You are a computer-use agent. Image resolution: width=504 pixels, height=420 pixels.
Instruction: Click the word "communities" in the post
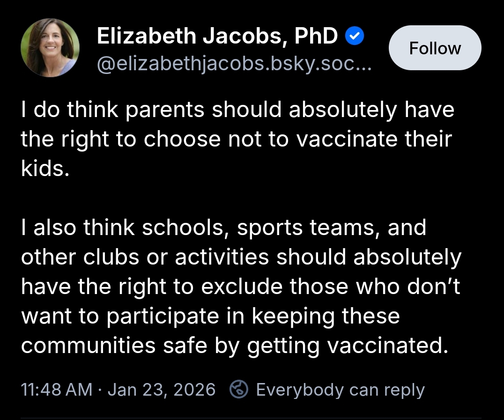[x=88, y=346]
